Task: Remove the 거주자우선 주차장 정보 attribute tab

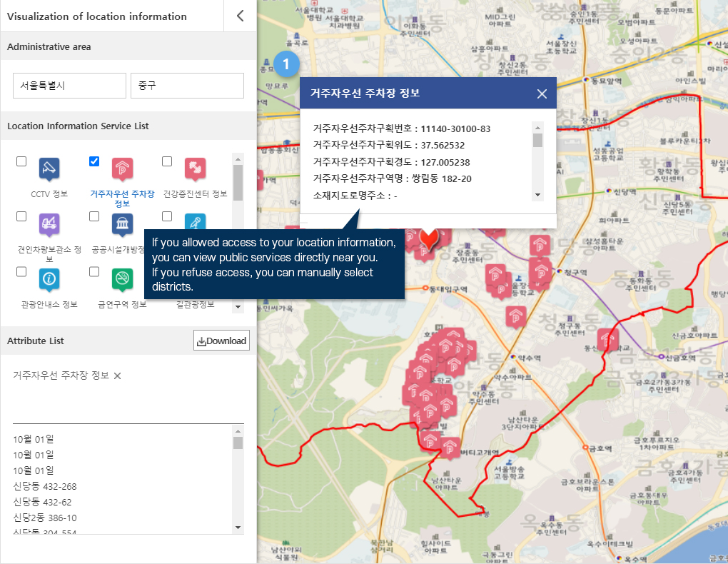Action: (118, 376)
